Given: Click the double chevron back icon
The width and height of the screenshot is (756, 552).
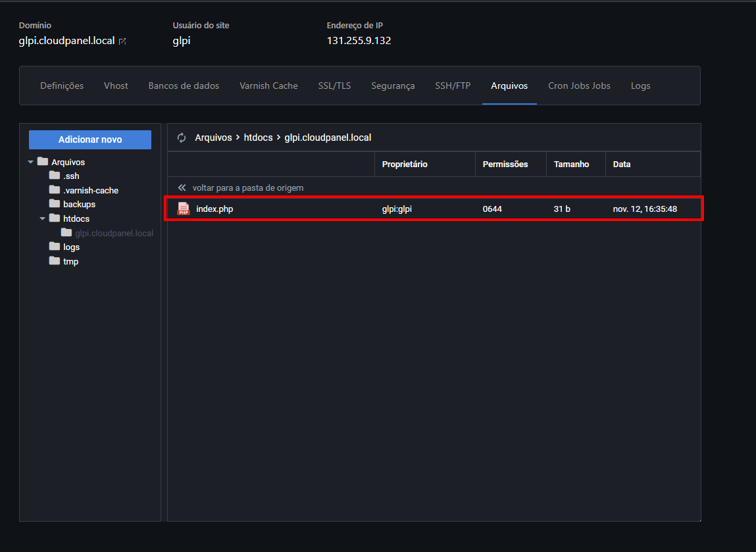Looking at the screenshot, I should tap(182, 188).
